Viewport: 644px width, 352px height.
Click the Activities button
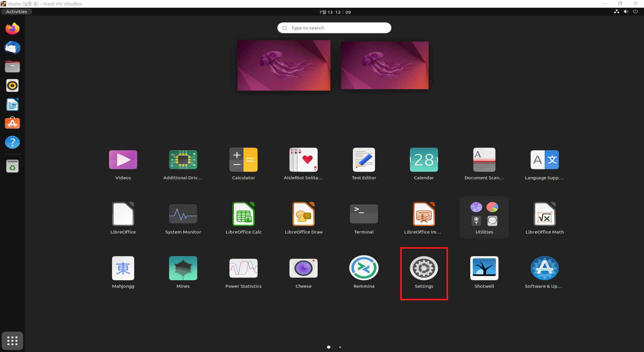coord(16,11)
